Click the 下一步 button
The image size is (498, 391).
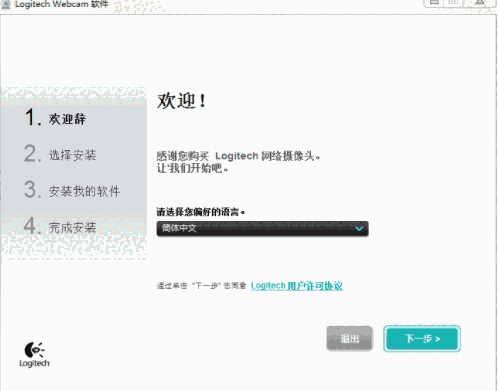(422, 338)
